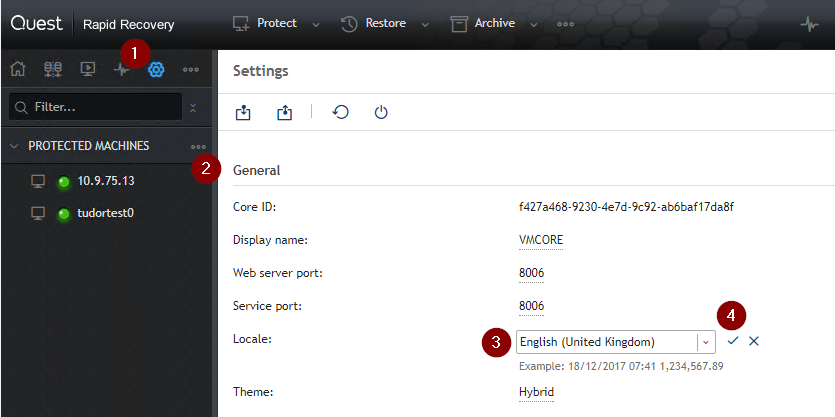835x417 pixels.
Task: Click the restart Core service icon
Action: pos(340,112)
